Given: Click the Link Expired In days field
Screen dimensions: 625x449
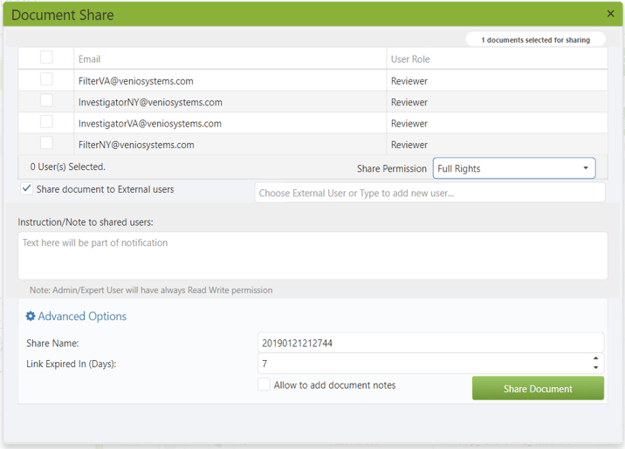Looking at the screenshot, I should 422,364.
